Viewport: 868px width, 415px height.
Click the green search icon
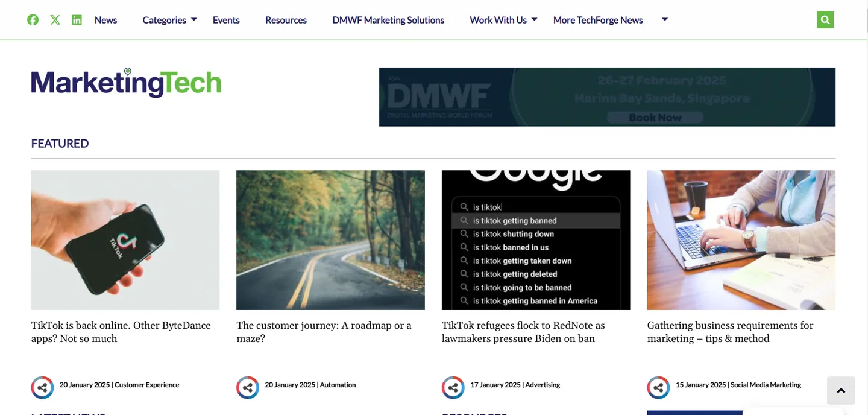[825, 19]
